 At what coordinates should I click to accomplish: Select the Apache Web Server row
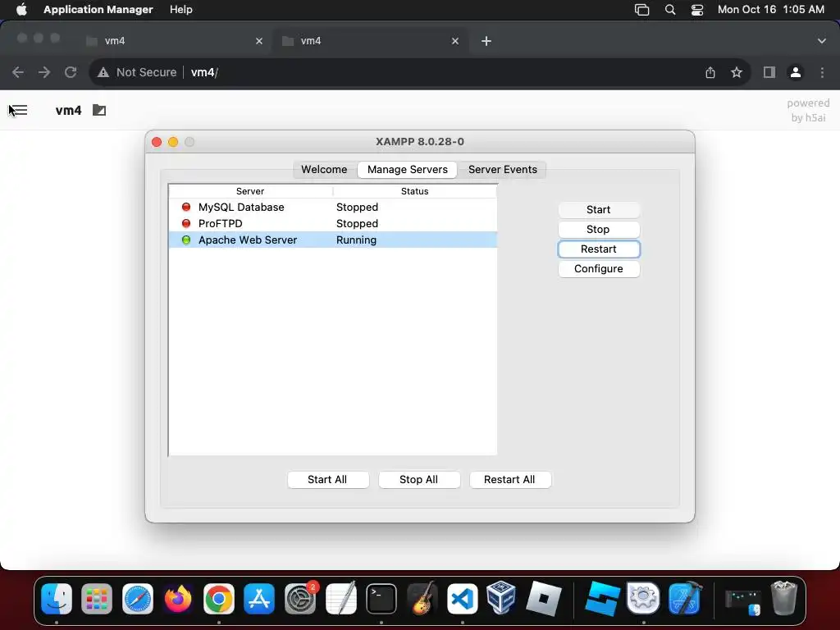[333, 240]
